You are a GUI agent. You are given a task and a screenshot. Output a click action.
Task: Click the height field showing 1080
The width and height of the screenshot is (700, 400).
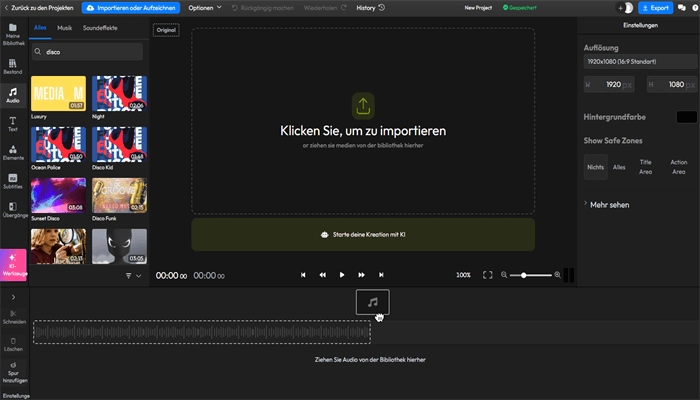click(x=672, y=84)
